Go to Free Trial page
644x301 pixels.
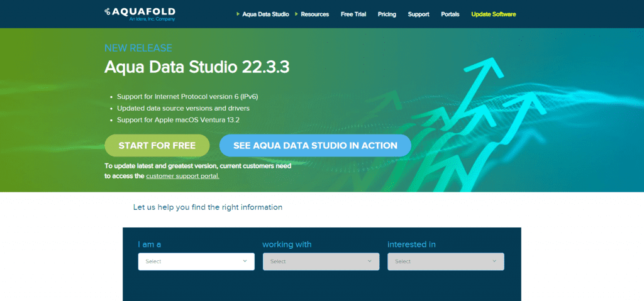click(x=353, y=14)
